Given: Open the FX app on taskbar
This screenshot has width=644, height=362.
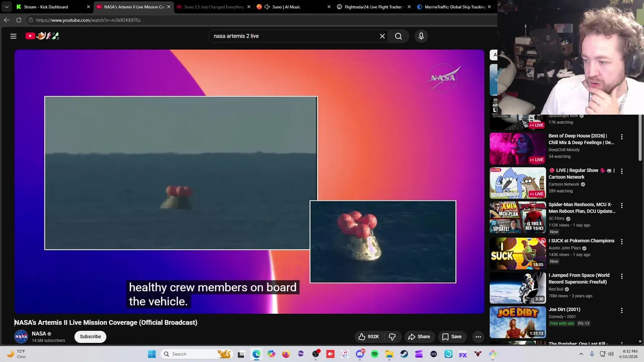Looking at the screenshot, I should [x=463, y=354].
